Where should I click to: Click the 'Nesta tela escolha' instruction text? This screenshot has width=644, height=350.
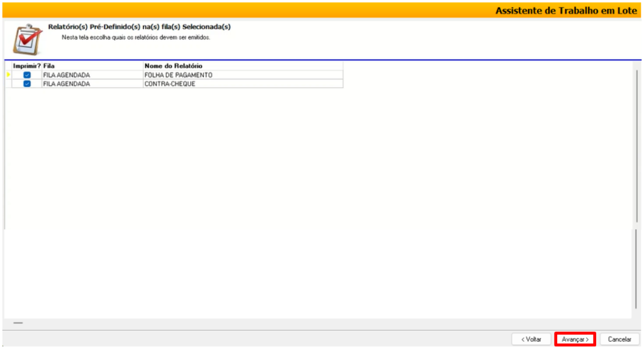point(136,38)
